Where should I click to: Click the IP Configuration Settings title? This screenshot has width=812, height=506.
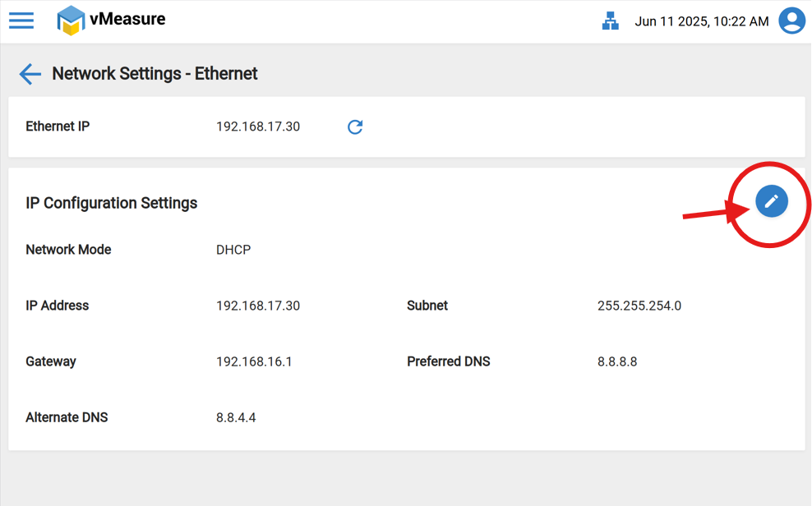[112, 203]
